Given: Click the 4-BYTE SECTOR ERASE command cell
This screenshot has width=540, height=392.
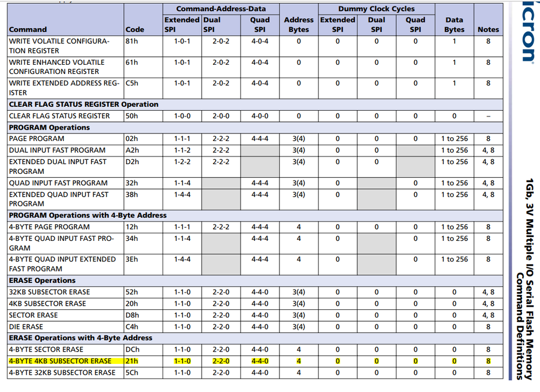Looking at the screenshot, I should point(65,350).
